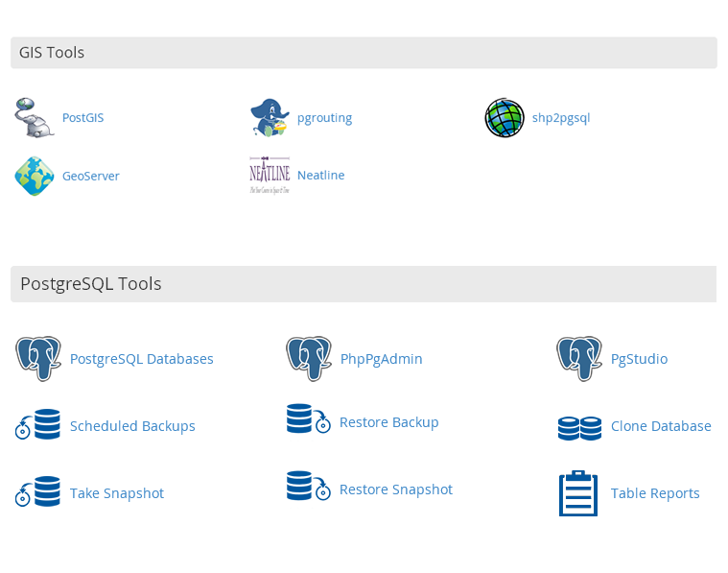Click the Neatline logo icon
This screenshot has height=573, width=728.
(270, 176)
